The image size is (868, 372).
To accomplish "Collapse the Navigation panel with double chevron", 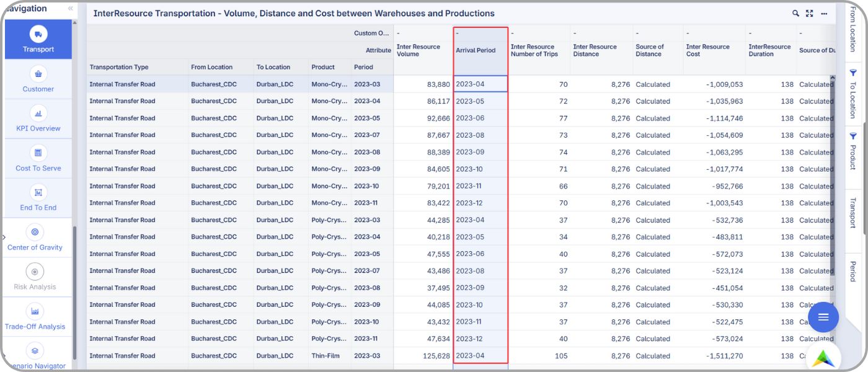I will [70, 9].
